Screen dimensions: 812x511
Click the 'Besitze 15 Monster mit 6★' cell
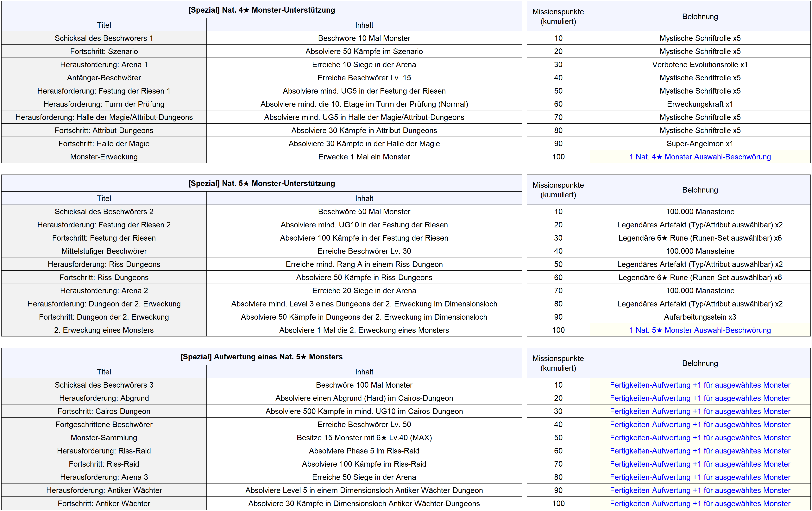click(x=364, y=438)
